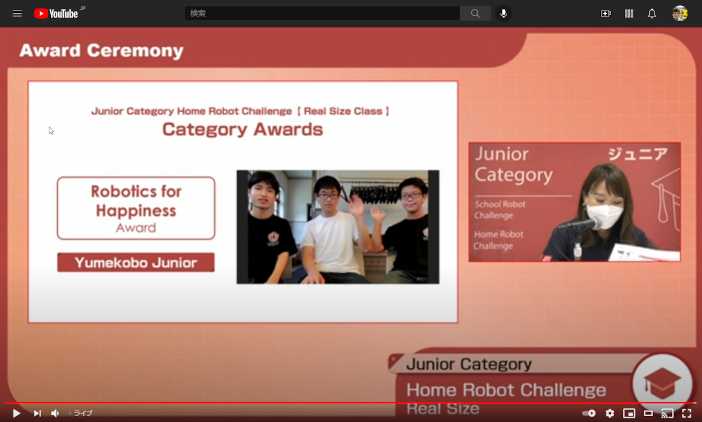
Task: Click the graduation cap badge
Action: pyautogui.click(x=662, y=383)
